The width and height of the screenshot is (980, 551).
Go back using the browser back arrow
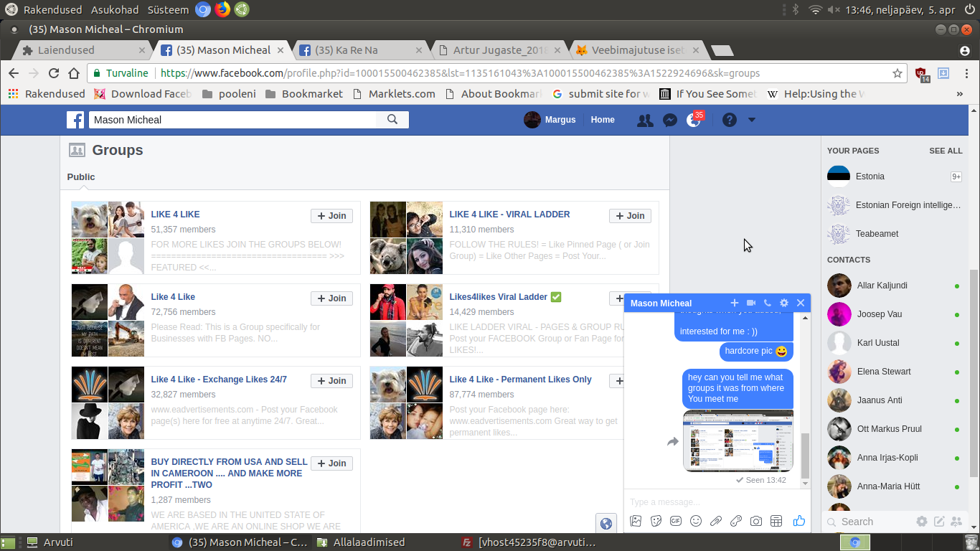pos(14,73)
